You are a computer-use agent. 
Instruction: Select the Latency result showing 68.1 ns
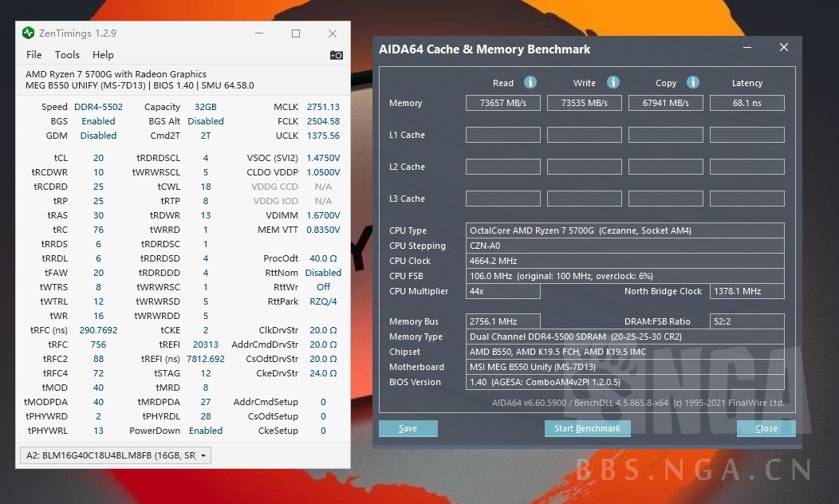click(x=746, y=102)
